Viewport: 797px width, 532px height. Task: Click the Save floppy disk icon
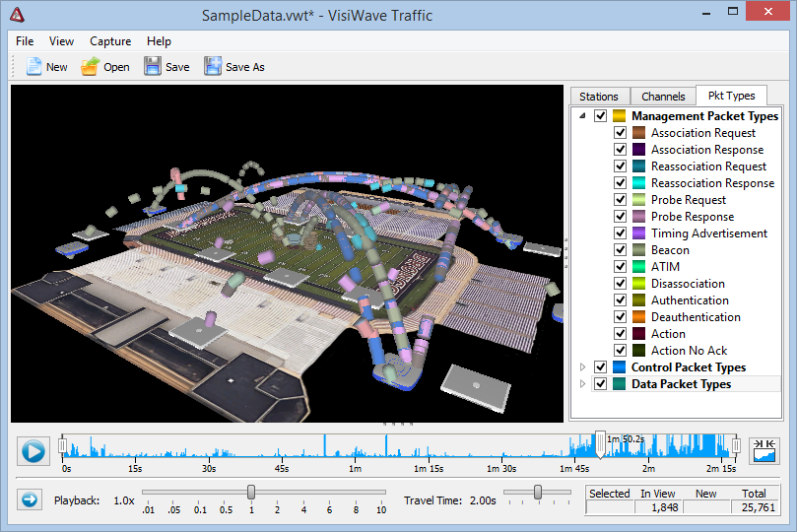[x=153, y=67]
